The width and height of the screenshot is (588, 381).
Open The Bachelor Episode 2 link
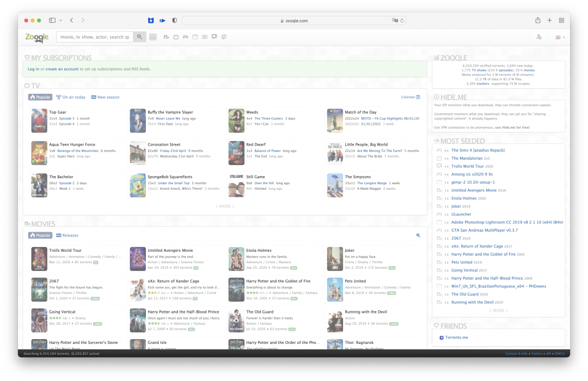[x=67, y=183]
